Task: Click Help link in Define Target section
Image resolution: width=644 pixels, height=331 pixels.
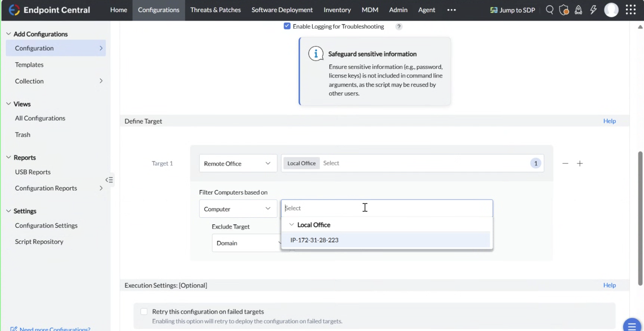Action: 609,121
